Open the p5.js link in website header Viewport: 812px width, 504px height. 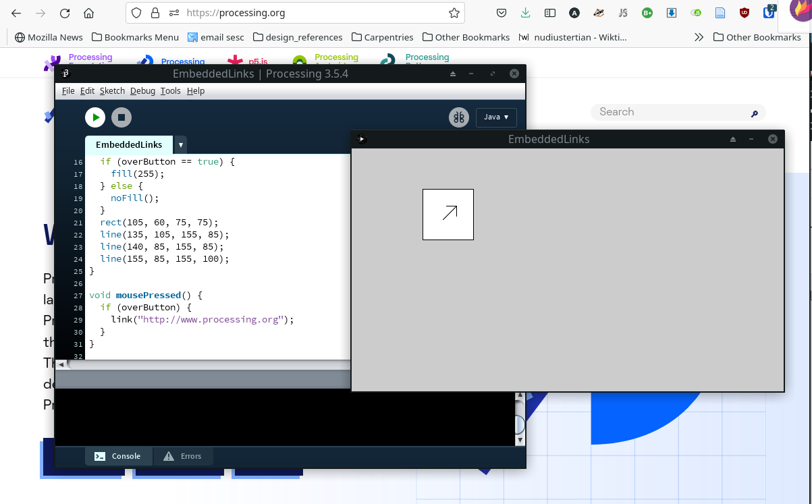(248, 61)
